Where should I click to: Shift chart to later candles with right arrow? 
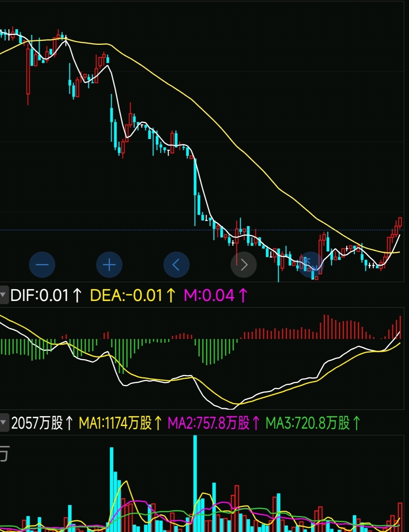click(244, 264)
